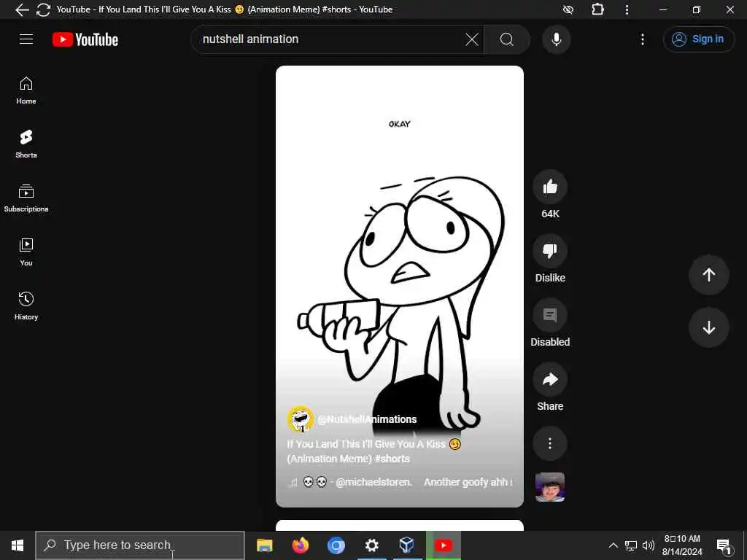Open the sound thumbnail below the actions

point(550,487)
